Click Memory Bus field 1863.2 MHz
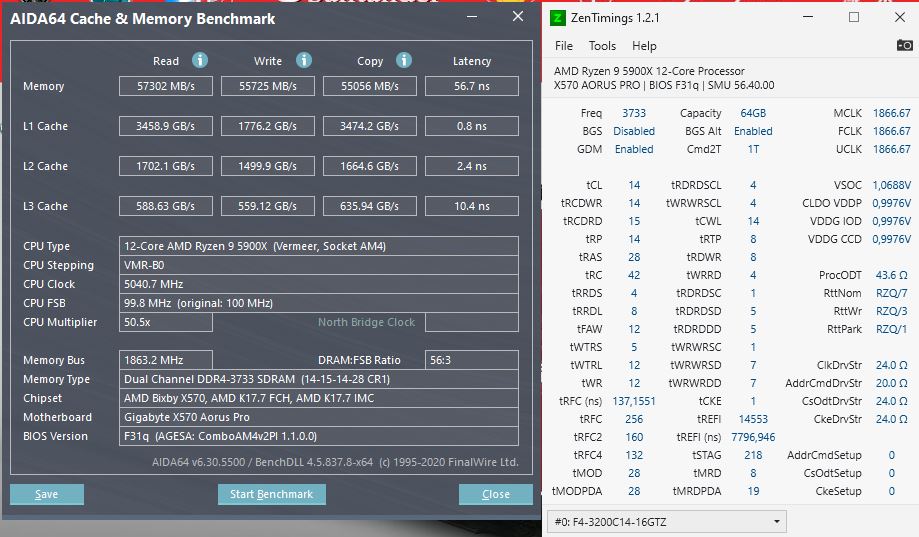The width and height of the screenshot is (919, 537). point(166,360)
